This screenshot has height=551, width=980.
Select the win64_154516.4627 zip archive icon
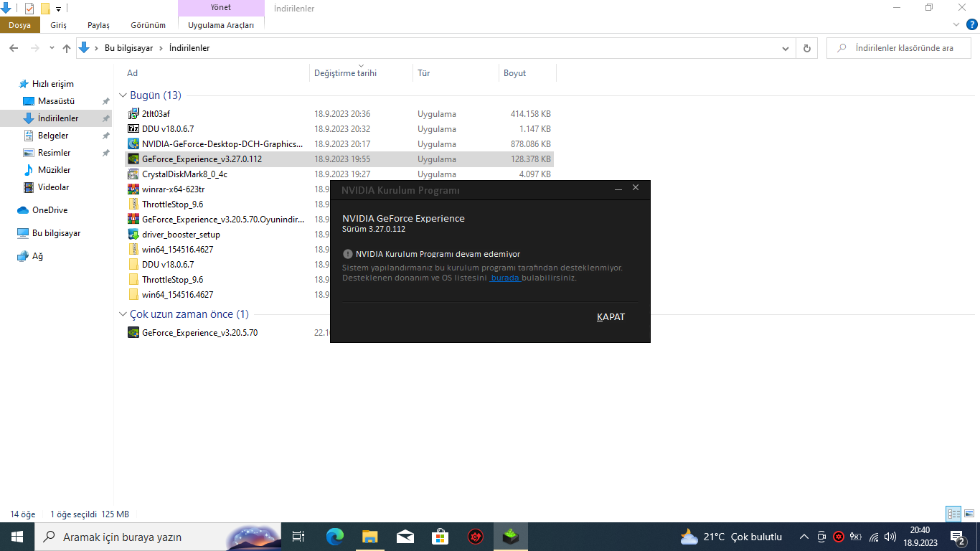point(133,250)
